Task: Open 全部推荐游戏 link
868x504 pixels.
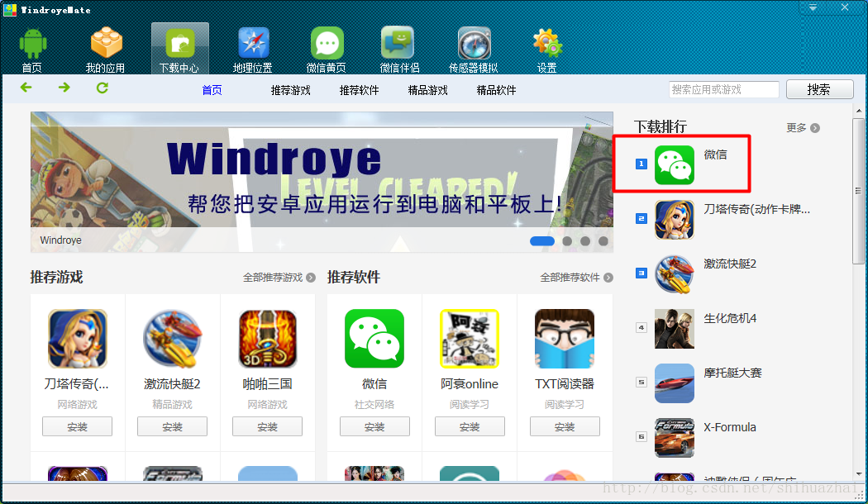Action: [279, 277]
